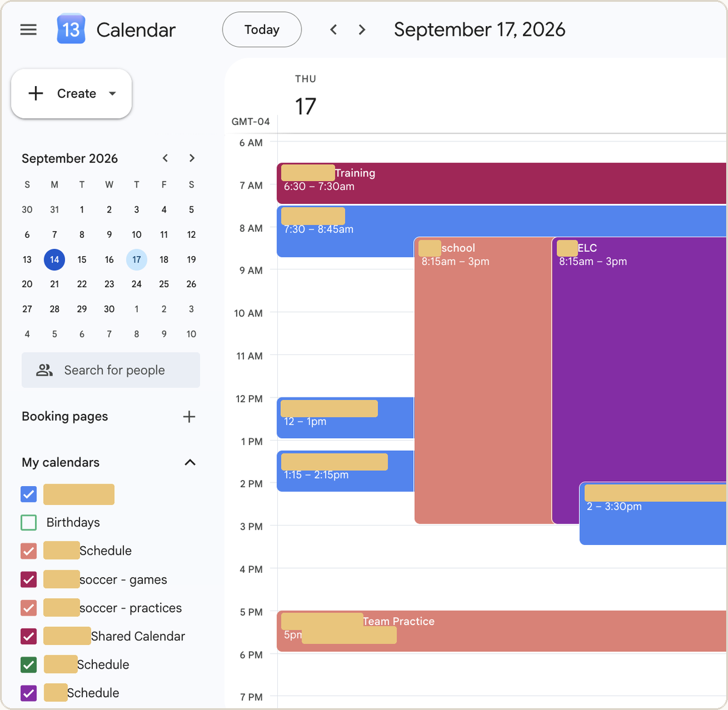Click the Google Calendar logo icon

pyautogui.click(x=71, y=29)
